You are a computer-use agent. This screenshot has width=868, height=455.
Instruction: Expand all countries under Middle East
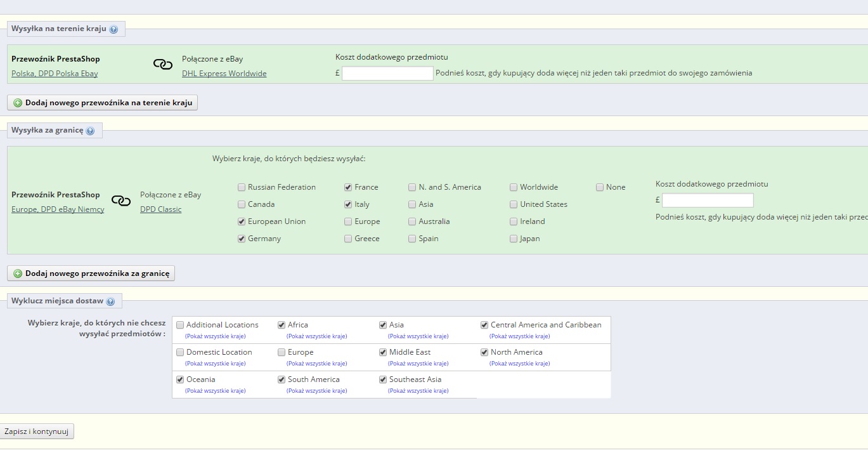tap(418, 364)
